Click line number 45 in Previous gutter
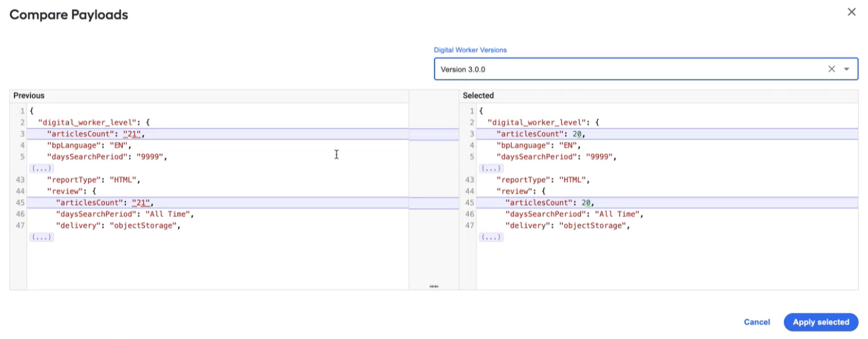The width and height of the screenshot is (868, 339). point(21,203)
